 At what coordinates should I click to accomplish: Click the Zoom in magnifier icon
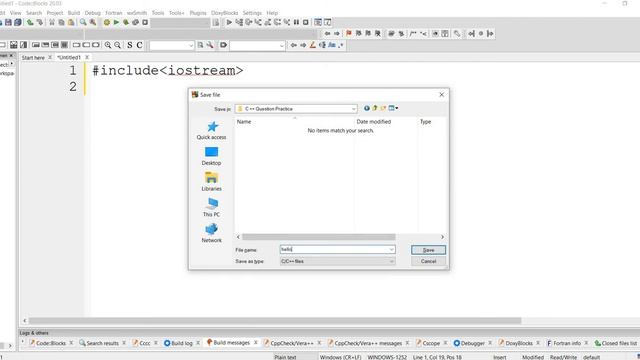point(108,45)
